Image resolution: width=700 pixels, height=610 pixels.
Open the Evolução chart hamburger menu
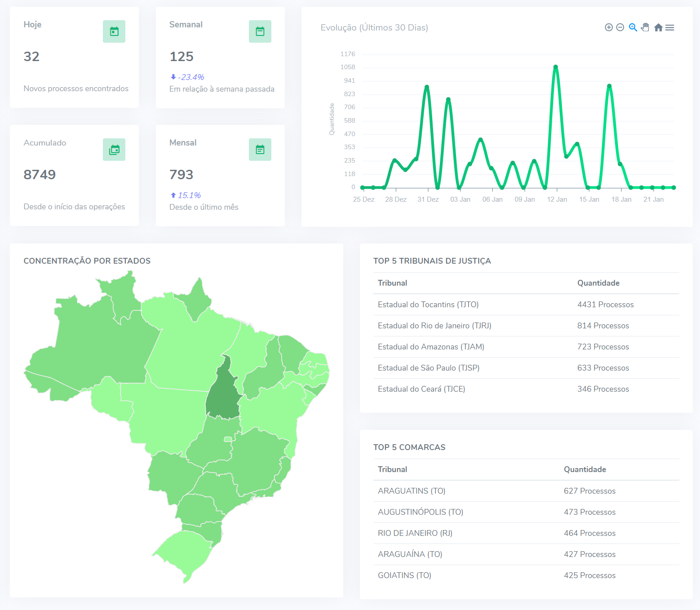[669, 27]
